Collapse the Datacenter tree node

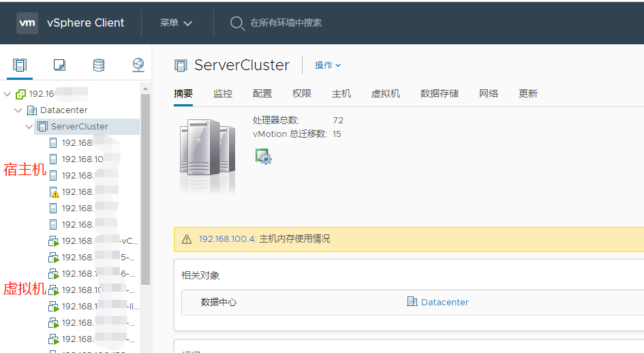(x=18, y=110)
